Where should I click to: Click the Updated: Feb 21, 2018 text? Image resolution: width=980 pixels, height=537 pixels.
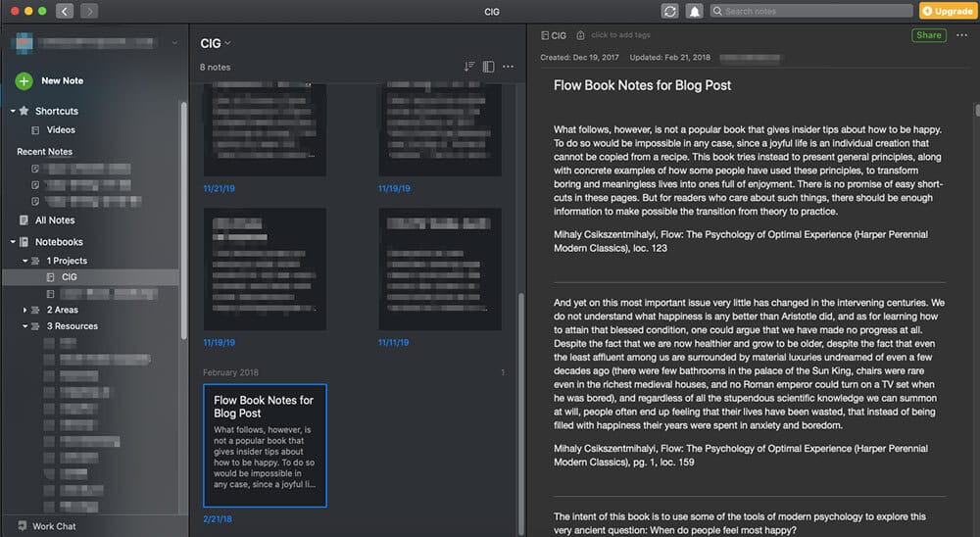coord(669,58)
